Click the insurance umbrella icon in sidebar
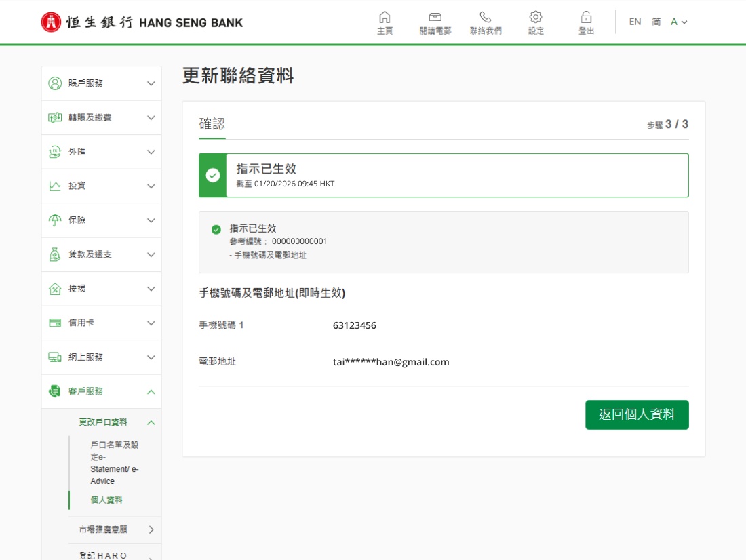746x560 pixels. pyautogui.click(x=55, y=220)
